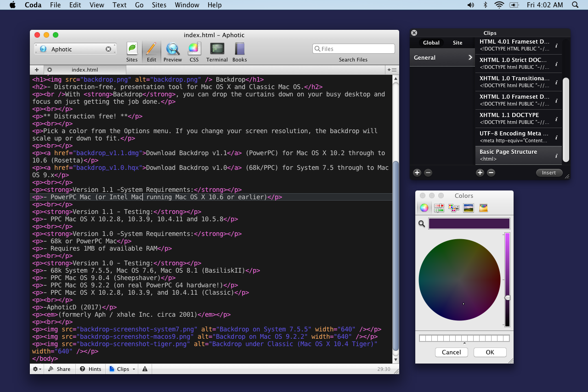Screen dimensions: 588x392
Task: Click the Search Files input field
Action: click(354, 49)
